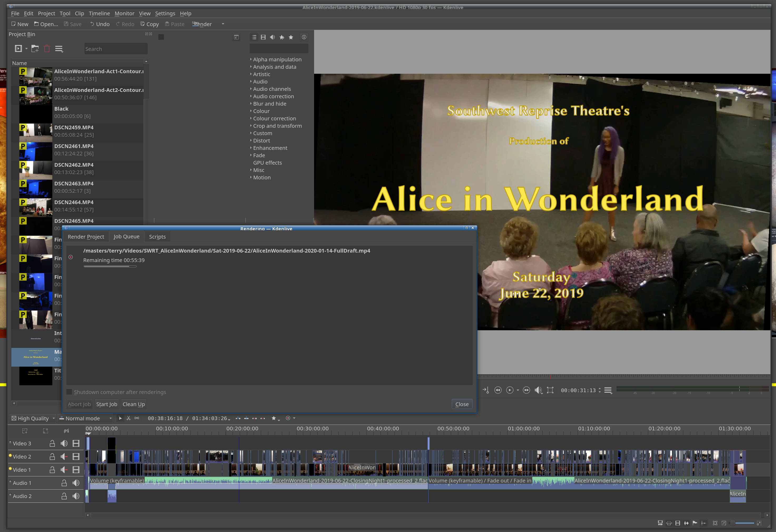Hide video on the Video 1 track
Image resolution: width=776 pixels, height=532 pixels.
76,470
